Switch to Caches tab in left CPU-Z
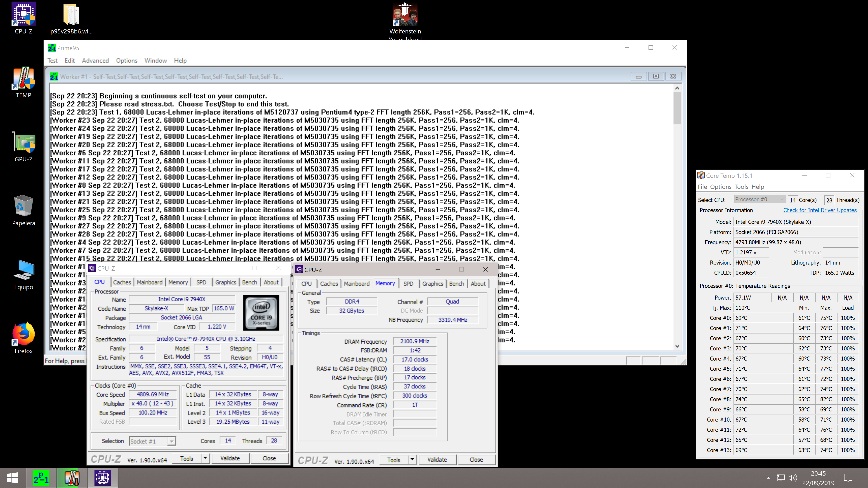 (122, 282)
